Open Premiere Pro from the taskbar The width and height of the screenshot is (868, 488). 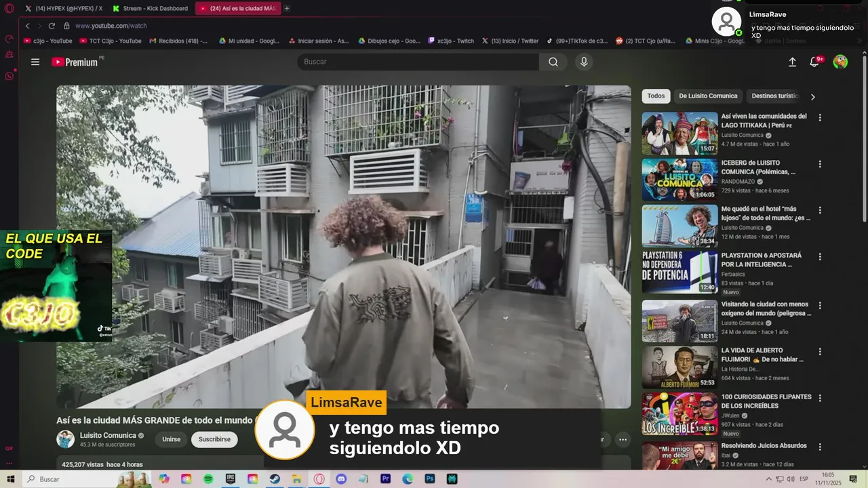[385, 479]
